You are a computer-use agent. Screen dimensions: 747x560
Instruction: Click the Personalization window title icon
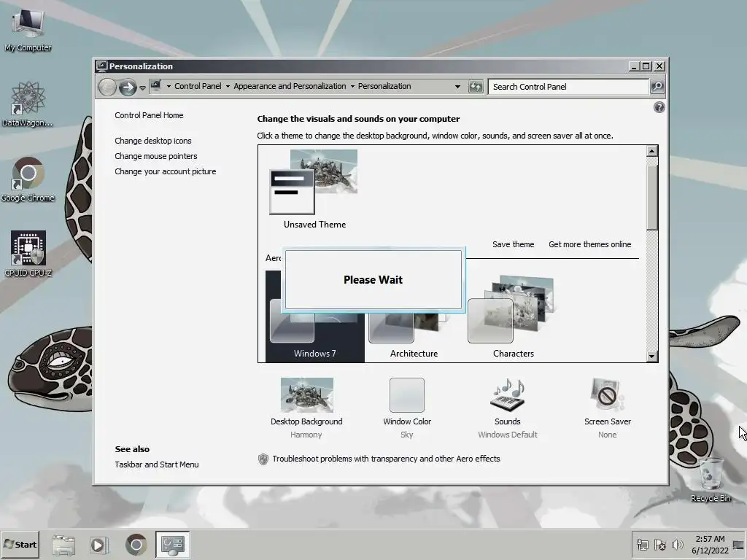click(101, 66)
